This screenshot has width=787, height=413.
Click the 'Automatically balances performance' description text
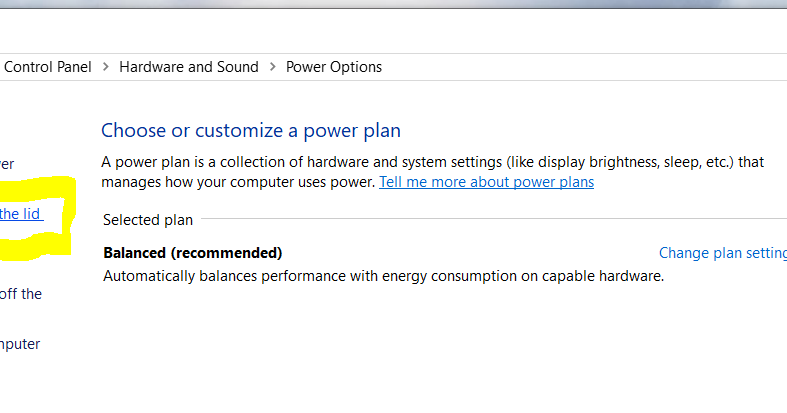pyautogui.click(x=383, y=276)
